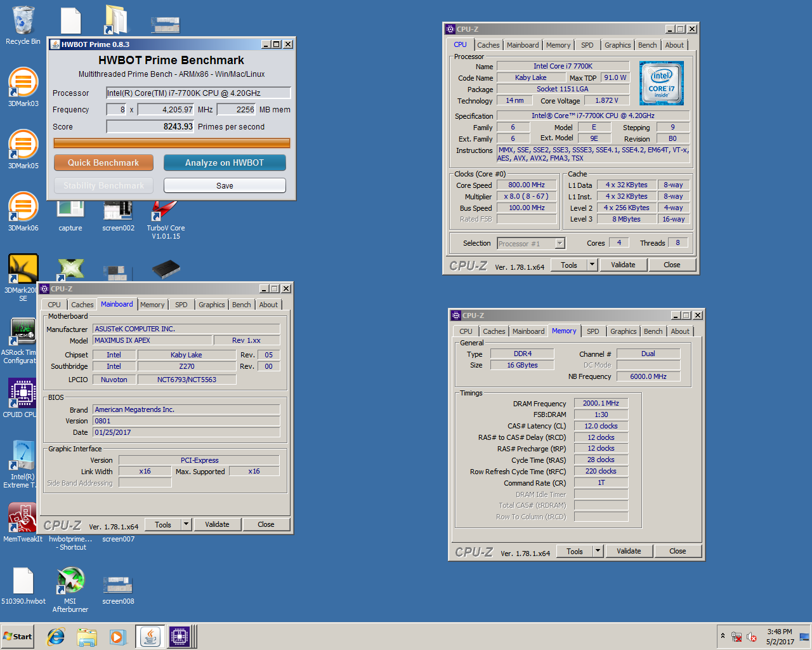This screenshot has height=650, width=812.
Task: Click the NB Frequency value 6000.0 MHz
Action: tap(648, 376)
